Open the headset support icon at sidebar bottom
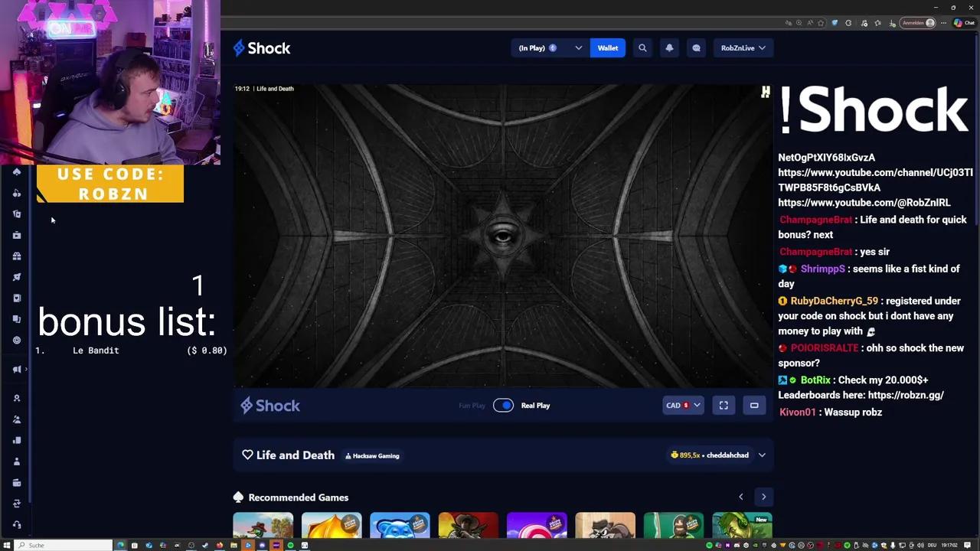This screenshot has width=980, height=551. pos(17,523)
